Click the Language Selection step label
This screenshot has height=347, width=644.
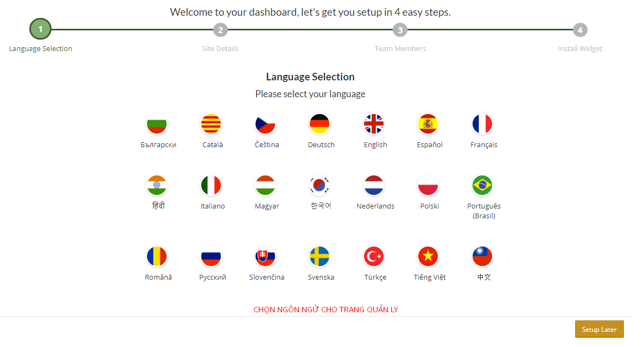41,48
